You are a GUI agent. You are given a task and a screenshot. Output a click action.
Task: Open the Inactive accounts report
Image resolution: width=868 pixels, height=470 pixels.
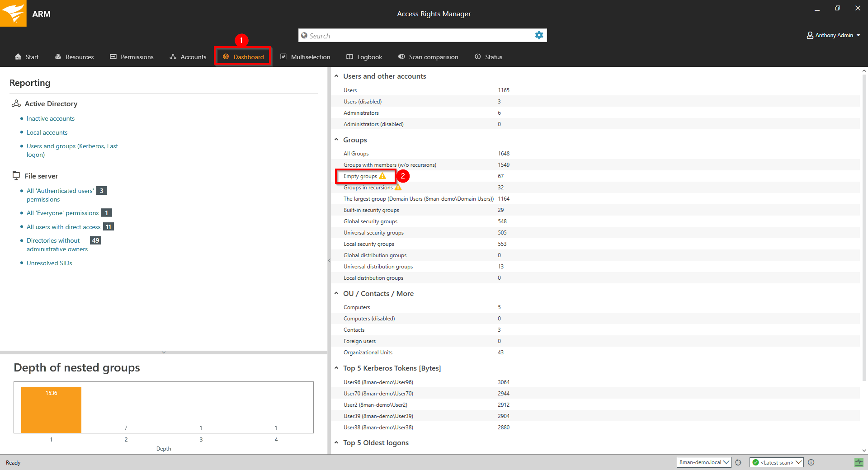coord(51,118)
